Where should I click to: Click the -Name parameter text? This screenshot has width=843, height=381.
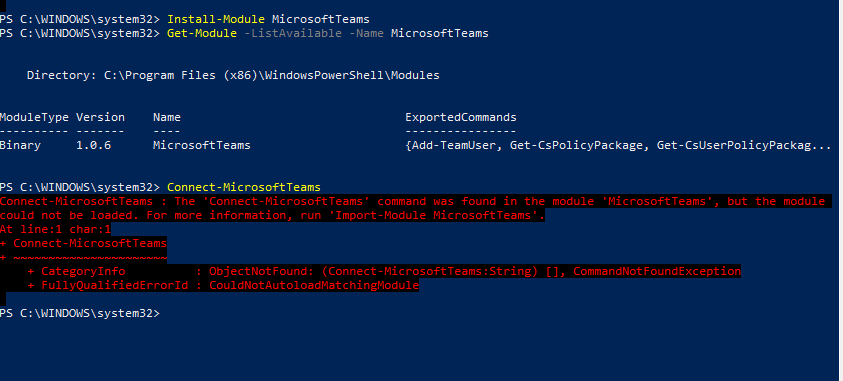click(x=367, y=33)
